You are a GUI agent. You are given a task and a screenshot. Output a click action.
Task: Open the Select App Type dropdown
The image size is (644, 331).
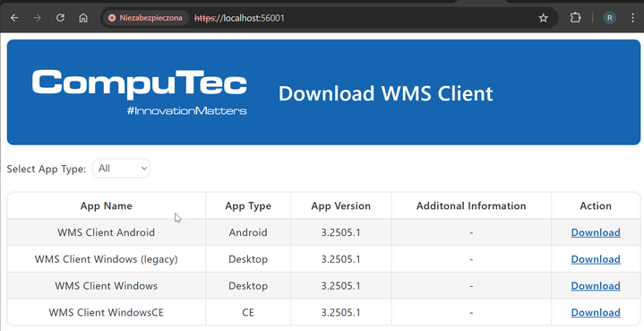click(x=121, y=168)
